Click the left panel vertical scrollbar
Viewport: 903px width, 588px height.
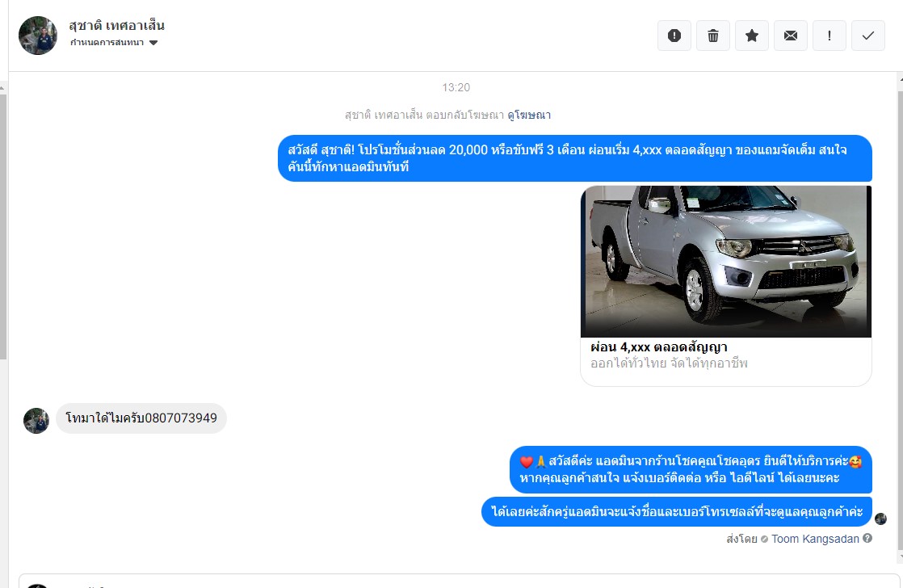tap(3, 226)
